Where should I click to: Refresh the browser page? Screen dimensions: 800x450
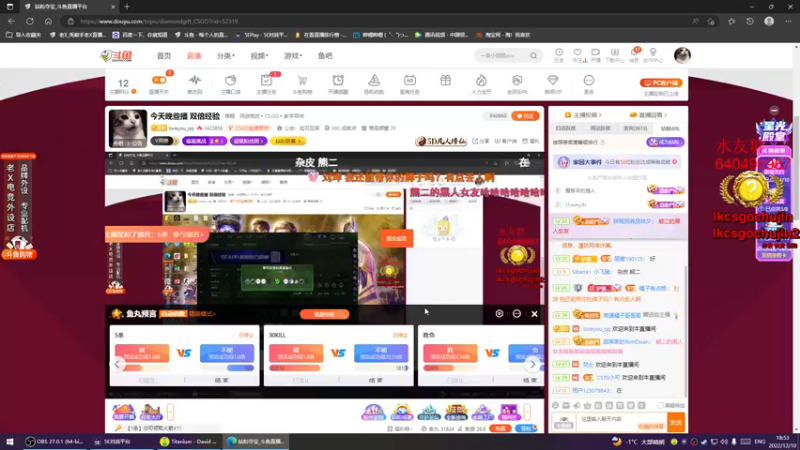pos(30,21)
